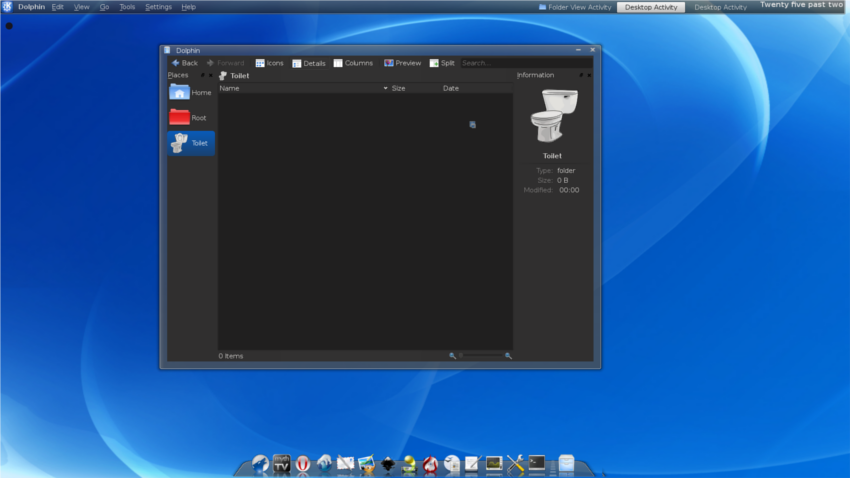Close the Information panel
Image resolution: width=850 pixels, height=478 pixels.
click(589, 75)
